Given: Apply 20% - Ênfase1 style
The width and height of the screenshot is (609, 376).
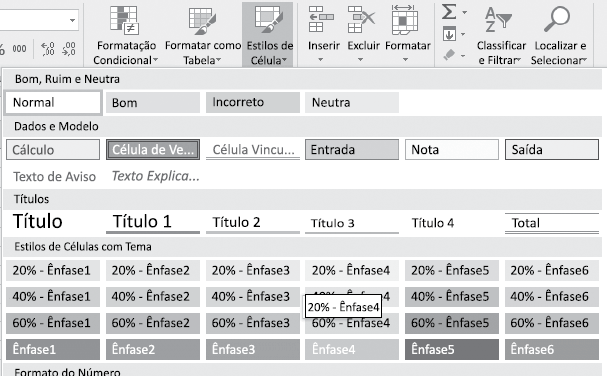Looking at the screenshot, I should (x=53, y=270).
